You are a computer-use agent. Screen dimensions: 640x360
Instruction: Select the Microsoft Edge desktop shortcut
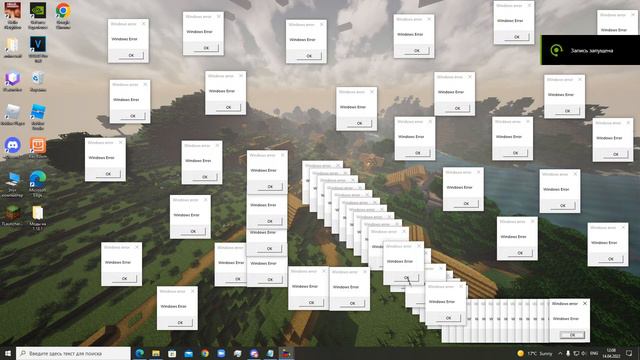[38, 184]
